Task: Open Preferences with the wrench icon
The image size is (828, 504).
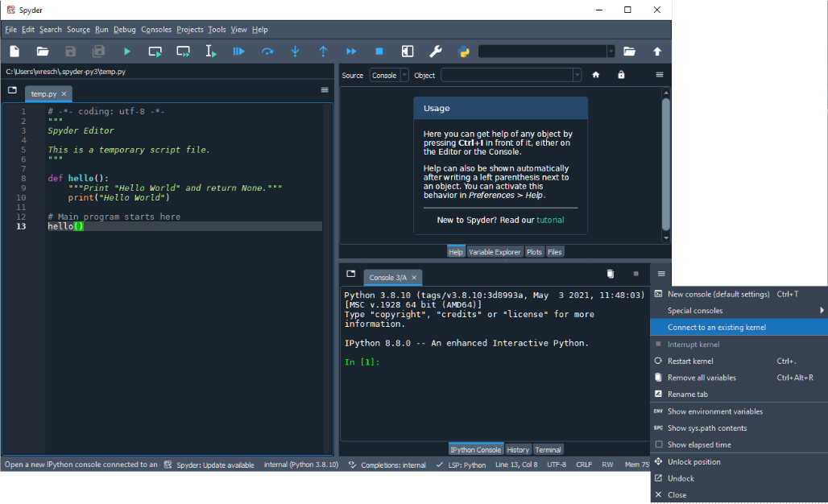Action: point(436,52)
